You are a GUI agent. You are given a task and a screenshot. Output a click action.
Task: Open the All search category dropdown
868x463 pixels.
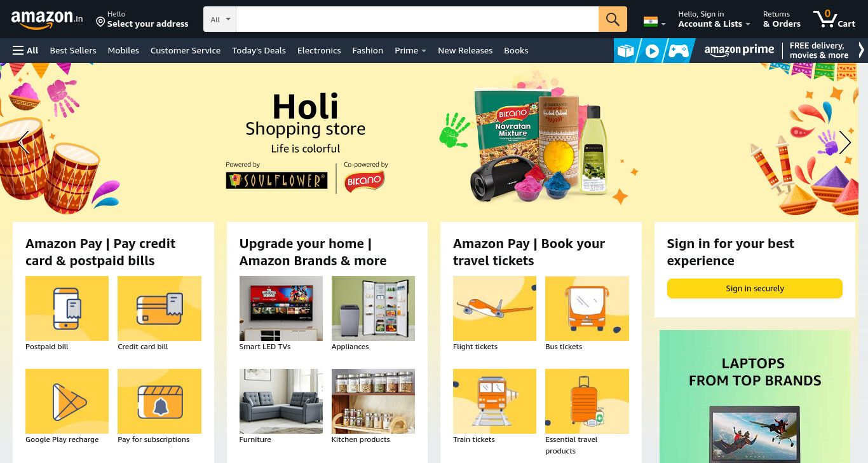point(220,19)
